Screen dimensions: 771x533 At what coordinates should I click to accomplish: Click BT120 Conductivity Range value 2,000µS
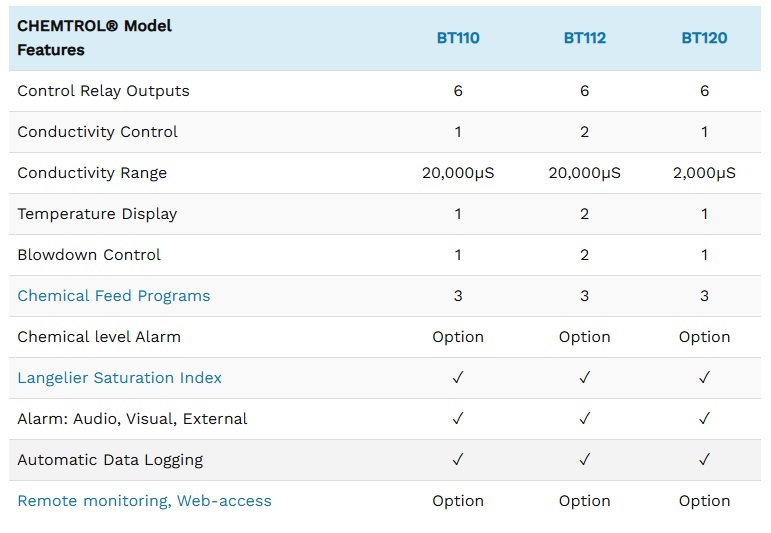(704, 173)
